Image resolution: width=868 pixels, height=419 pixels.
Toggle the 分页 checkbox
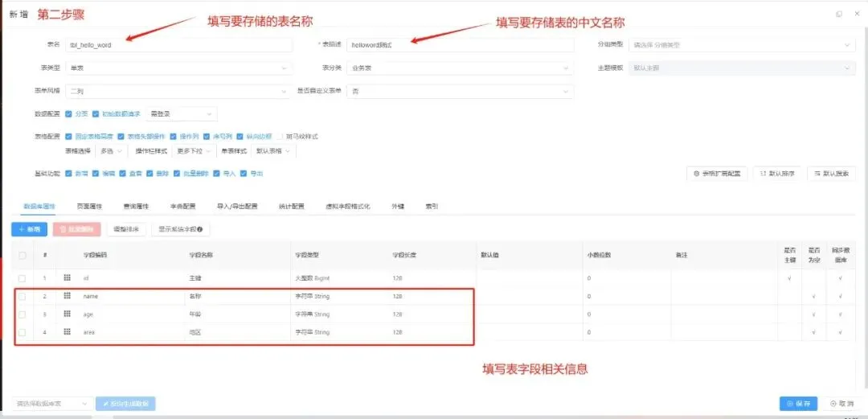(68, 113)
